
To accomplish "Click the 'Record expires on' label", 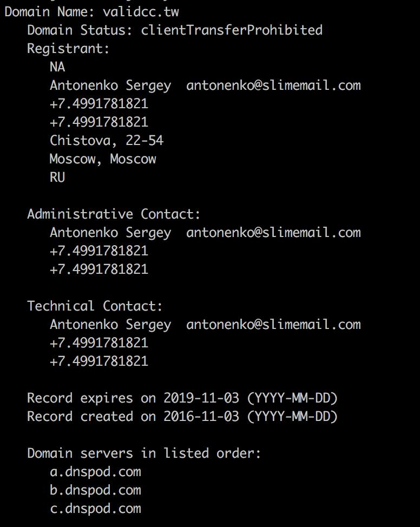I will (91, 398).
